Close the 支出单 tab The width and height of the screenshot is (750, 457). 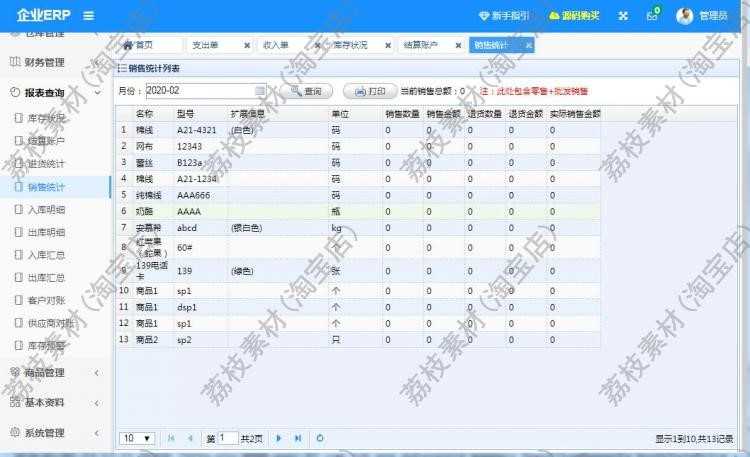pyautogui.click(x=247, y=45)
